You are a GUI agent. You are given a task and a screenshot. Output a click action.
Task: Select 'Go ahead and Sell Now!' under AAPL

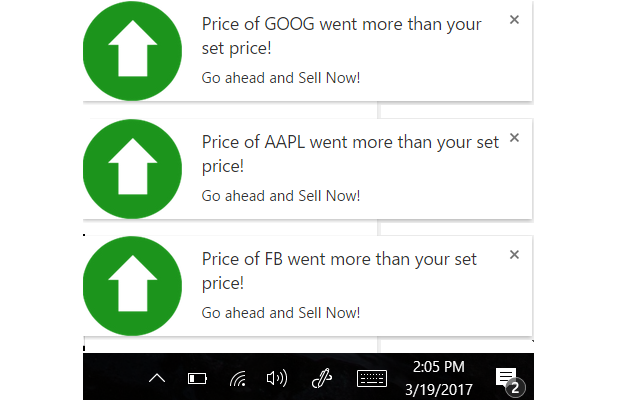[281, 196]
